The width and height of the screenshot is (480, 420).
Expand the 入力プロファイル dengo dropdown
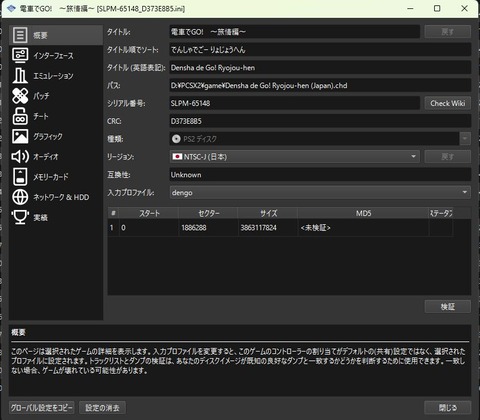coord(320,192)
